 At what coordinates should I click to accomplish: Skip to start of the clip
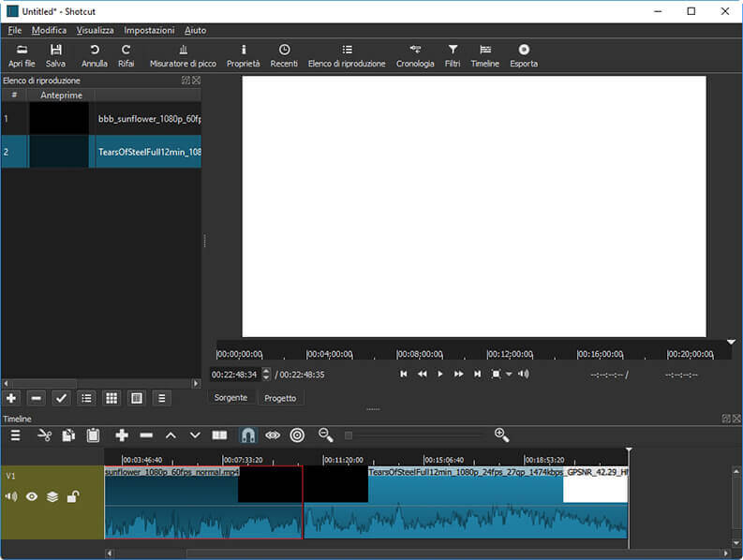tap(403, 374)
